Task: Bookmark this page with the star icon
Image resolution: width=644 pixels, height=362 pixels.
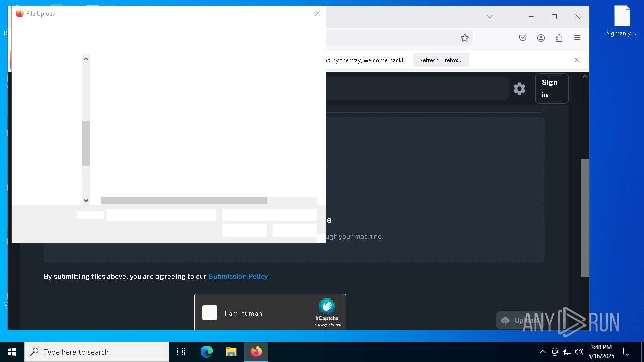Action: 465,38
